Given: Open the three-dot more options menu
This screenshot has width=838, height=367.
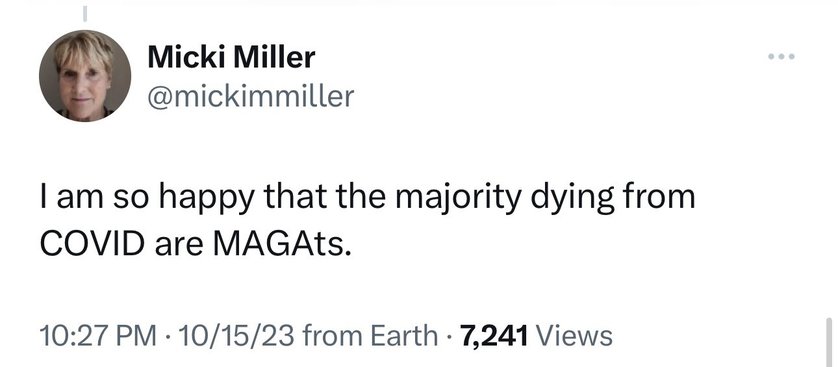Looking at the screenshot, I should (781, 56).
